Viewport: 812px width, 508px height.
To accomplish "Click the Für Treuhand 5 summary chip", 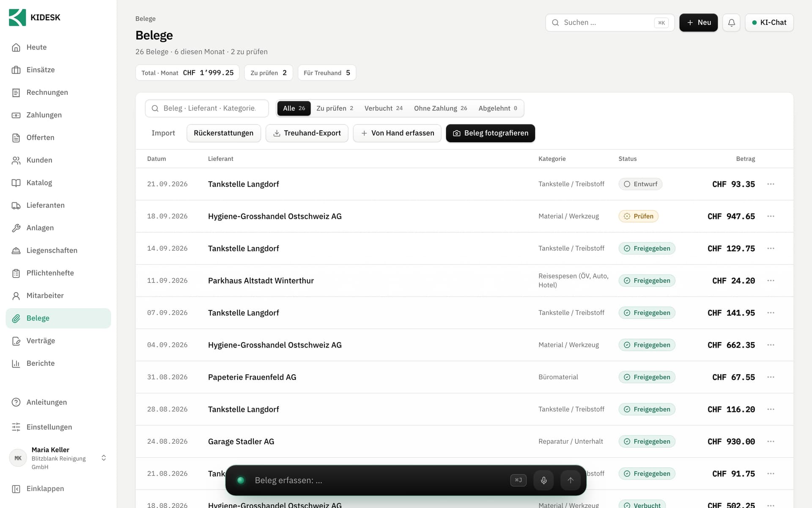I will tap(327, 73).
